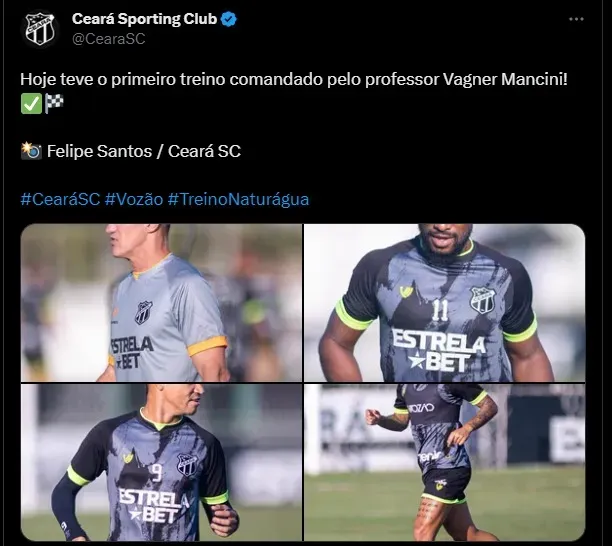Screen dimensions: 612x546
Task: Click the @CearaSC handle
Action: pyautogui.click(x=109, y=39)
